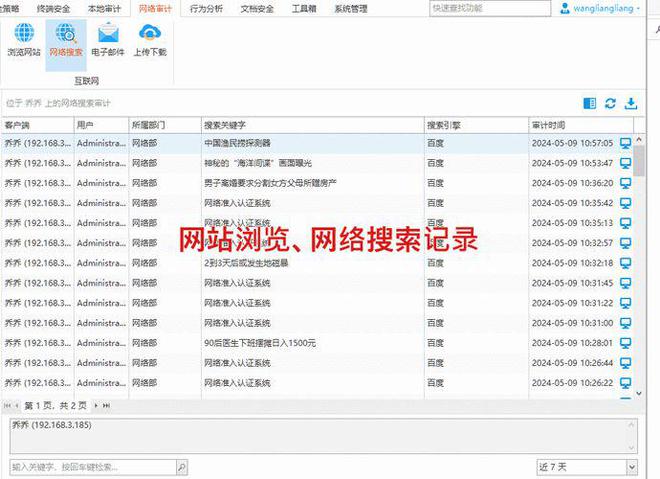
Task: View screen icon for 10:35:13 record
Action: pos(625,223)
